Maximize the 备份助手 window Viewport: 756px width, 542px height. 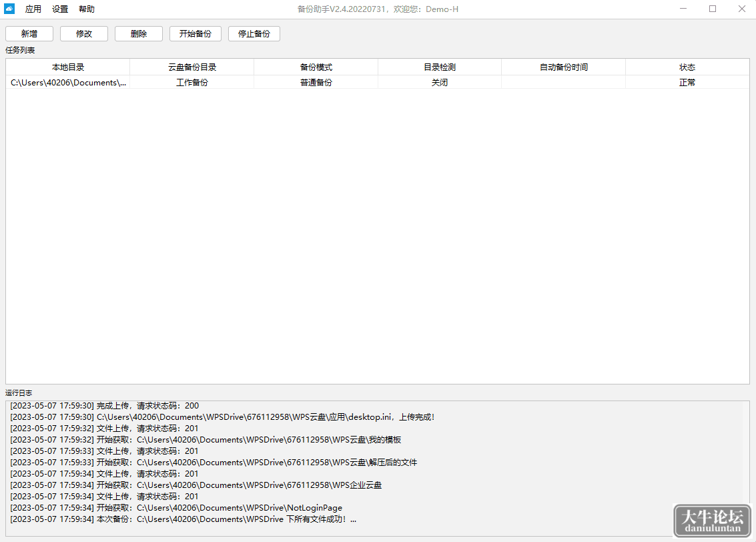tap(713, 9)
